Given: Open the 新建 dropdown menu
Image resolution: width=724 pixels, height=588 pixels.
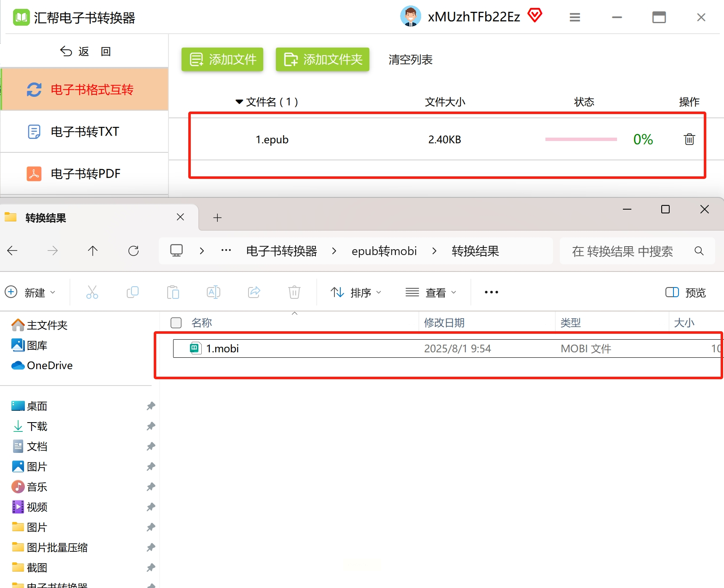Looking at the screenshot, I should [x=30, y=292].
